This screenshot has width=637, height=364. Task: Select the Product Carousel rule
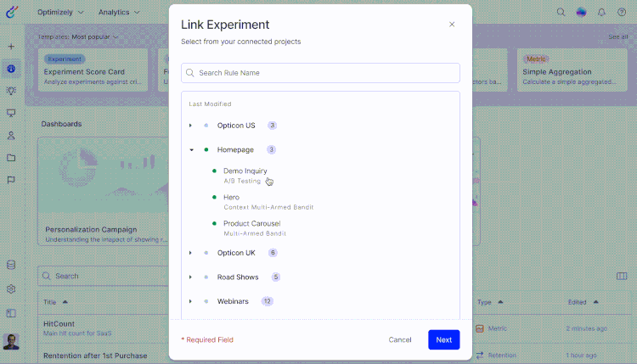pyautogui.click(x=251, y=227)
